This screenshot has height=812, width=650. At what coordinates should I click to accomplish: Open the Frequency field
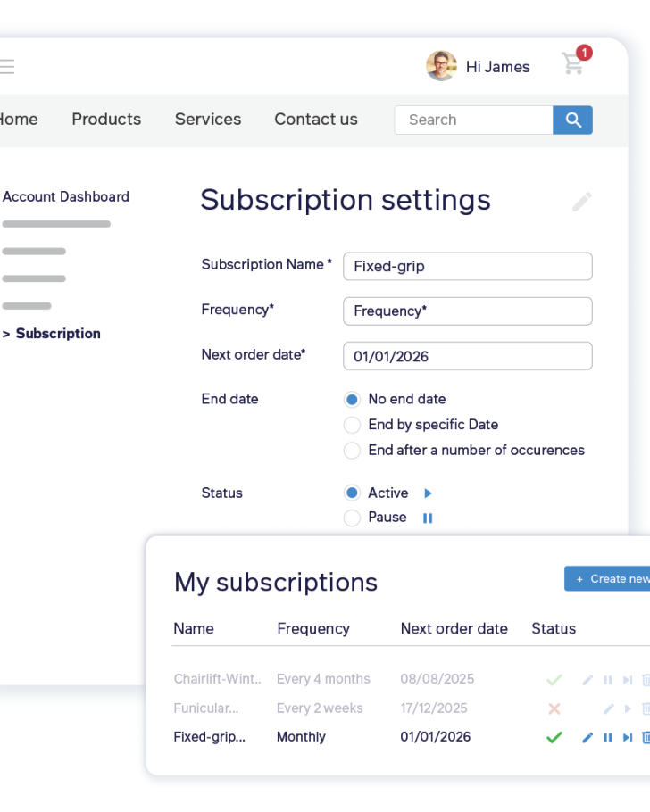(x=468, y=311)
